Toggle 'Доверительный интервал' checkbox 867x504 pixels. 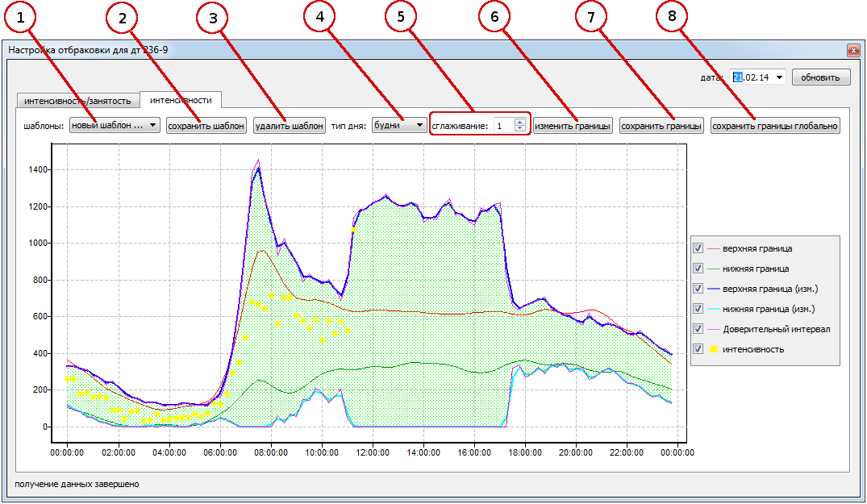click(698, 329)
